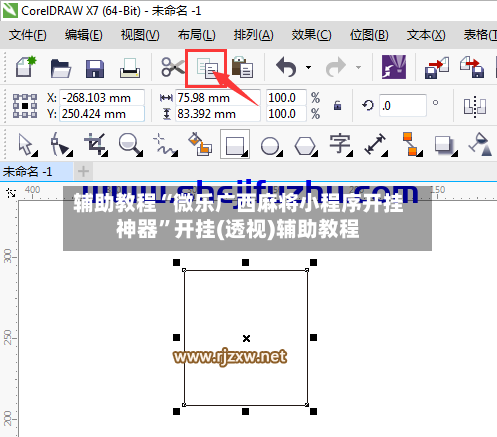Click the X position input field
The image size is (497, 437).
point(102,98)
